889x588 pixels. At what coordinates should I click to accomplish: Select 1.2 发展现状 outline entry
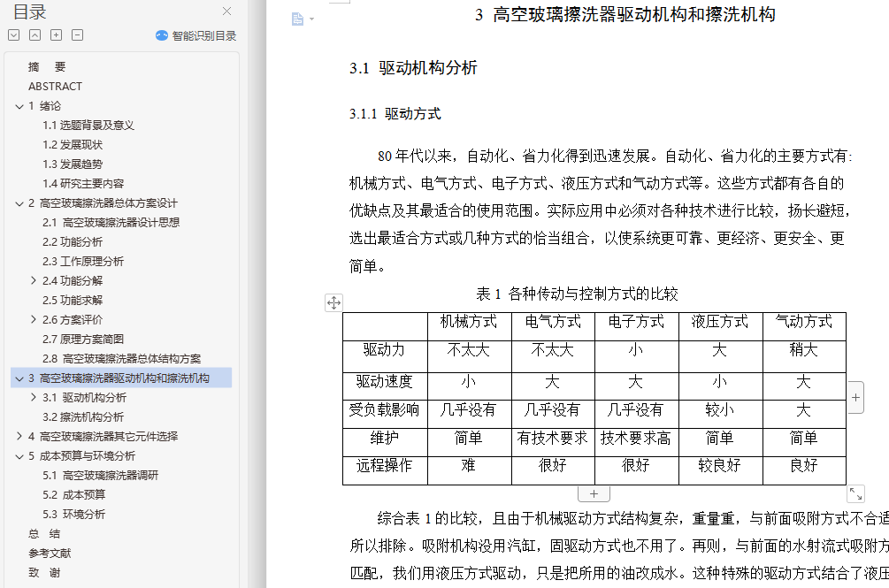point(73,144)
